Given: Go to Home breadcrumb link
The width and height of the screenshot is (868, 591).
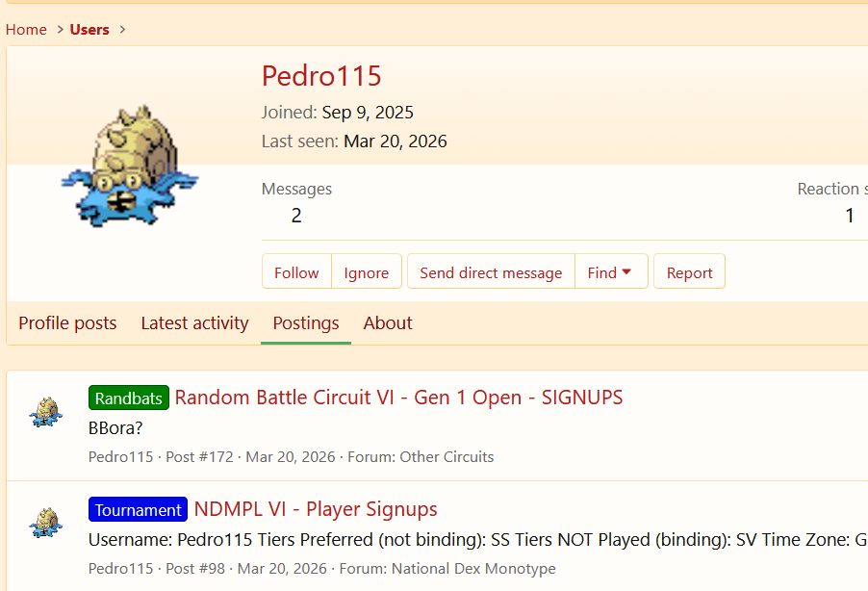Looking at the screenshot, I should pyautogui.click(x=26, y=30).
